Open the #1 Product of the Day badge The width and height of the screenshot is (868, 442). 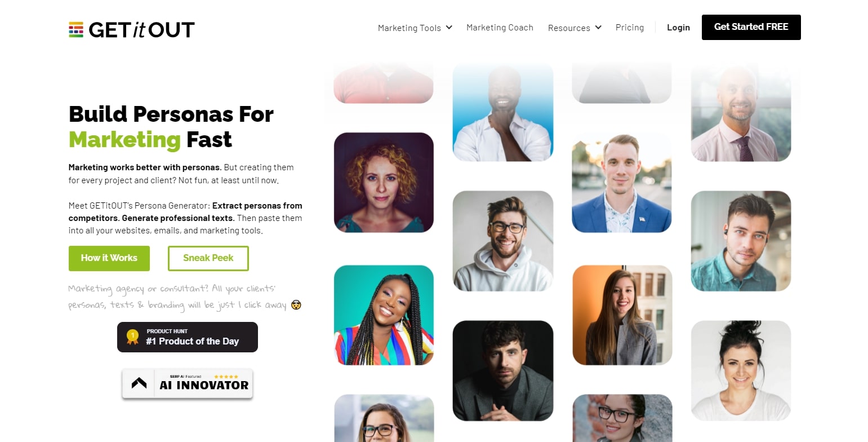[x=188, y=337]
